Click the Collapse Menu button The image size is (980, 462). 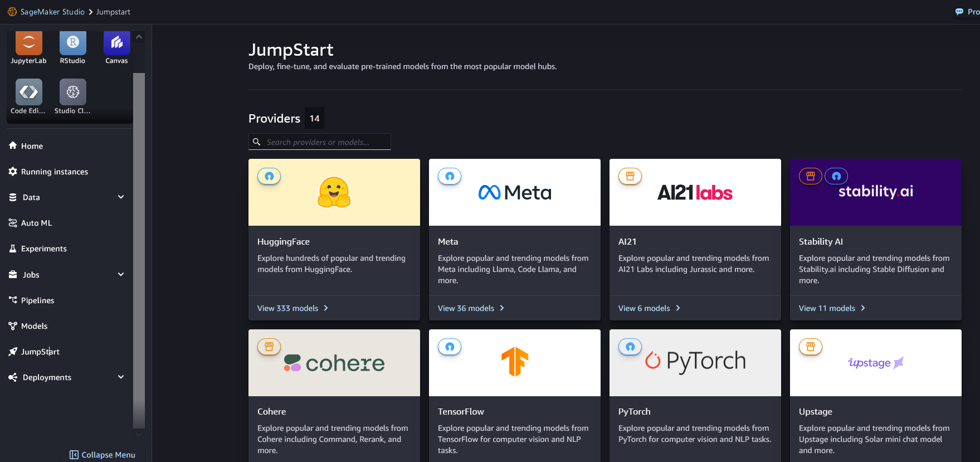click(103, 455)
